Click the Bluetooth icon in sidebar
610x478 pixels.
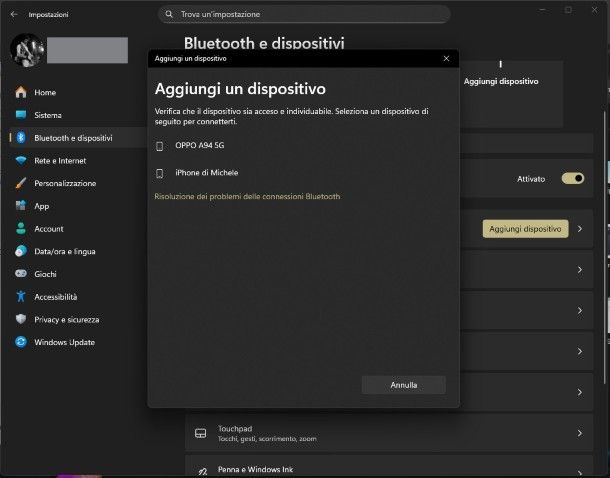21,138
